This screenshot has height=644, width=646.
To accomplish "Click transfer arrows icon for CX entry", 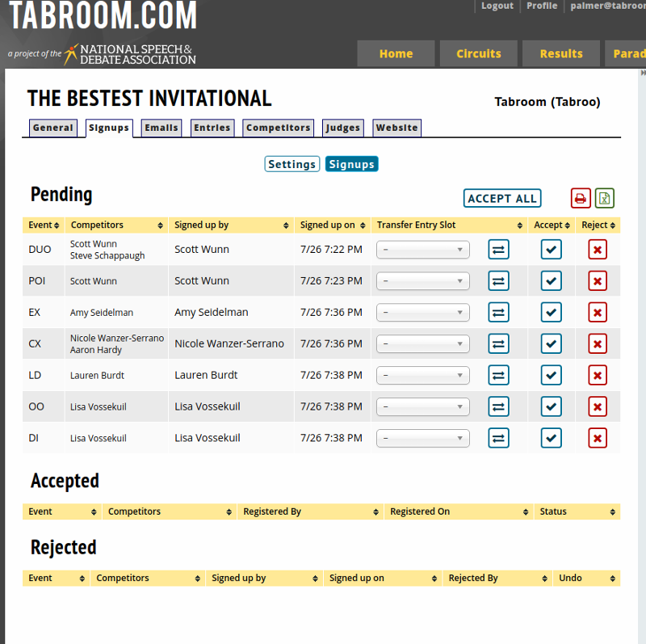I will 499,344.
